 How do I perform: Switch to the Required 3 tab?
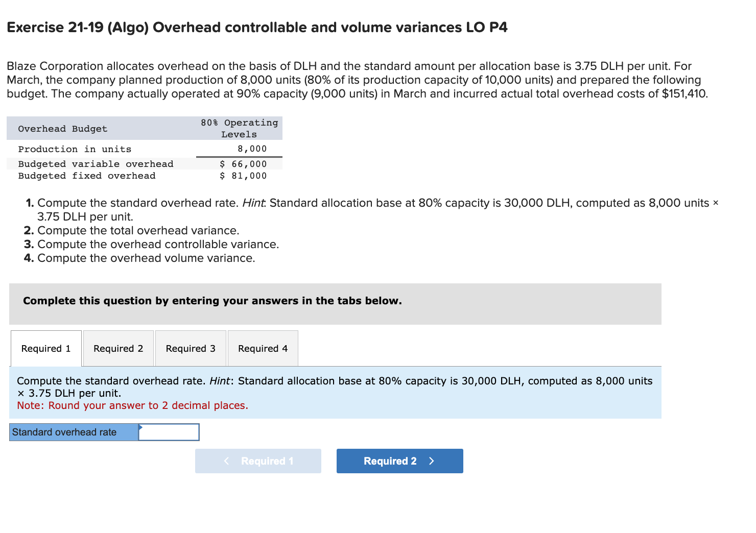[190, 348]
